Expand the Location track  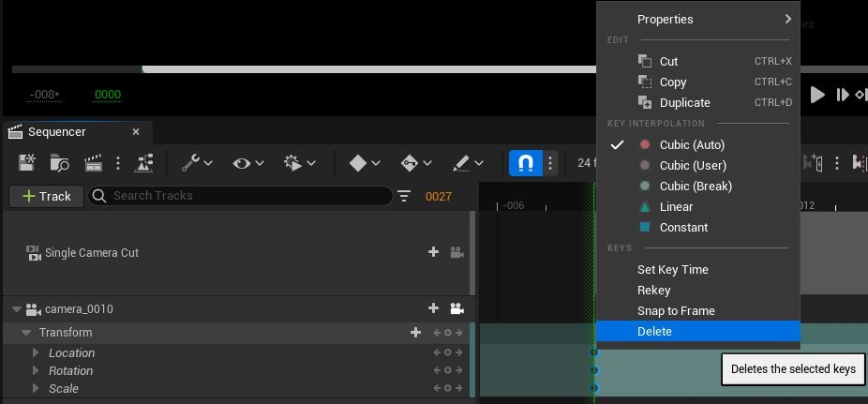point(37,353)
